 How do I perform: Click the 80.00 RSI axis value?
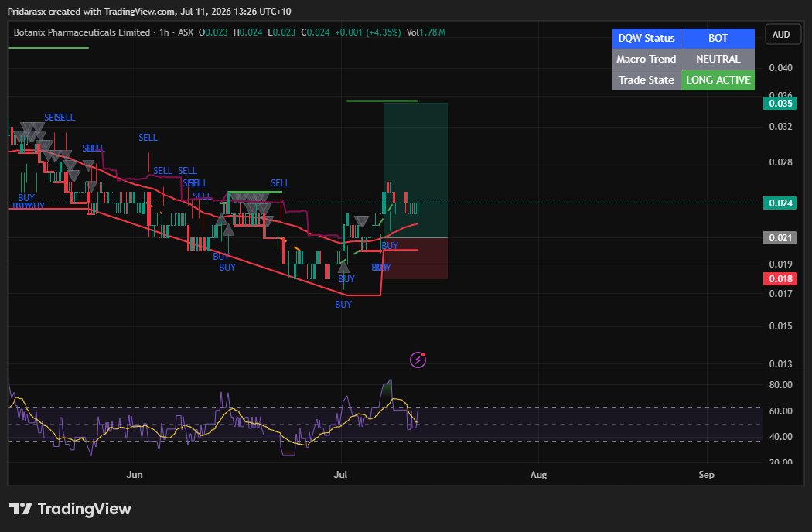(x=780, y=385)
